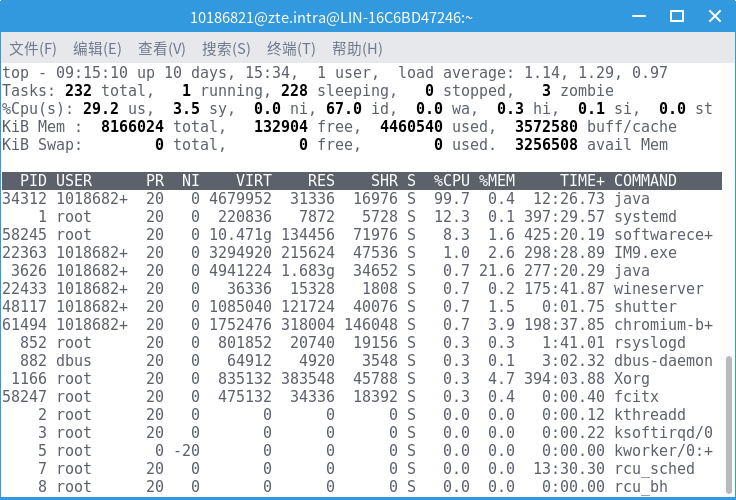
Task: Open the 帮助(H) menu
Action: [357, 49]
